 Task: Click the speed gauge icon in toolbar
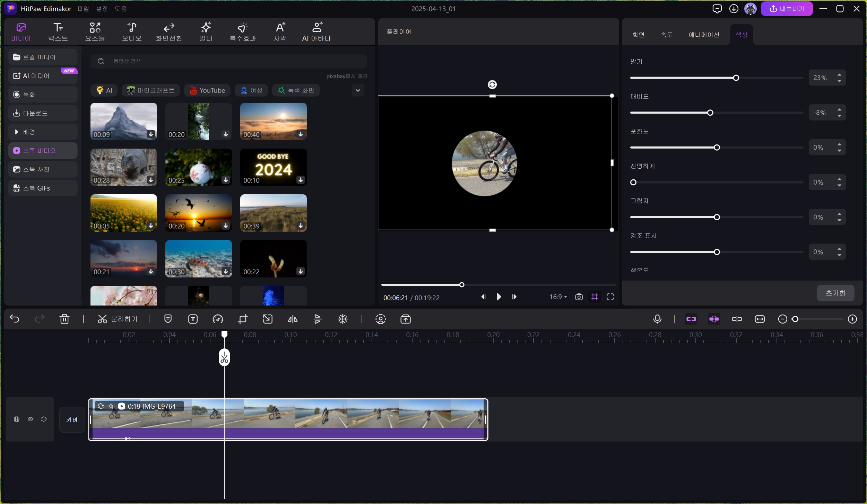point(218,319)
